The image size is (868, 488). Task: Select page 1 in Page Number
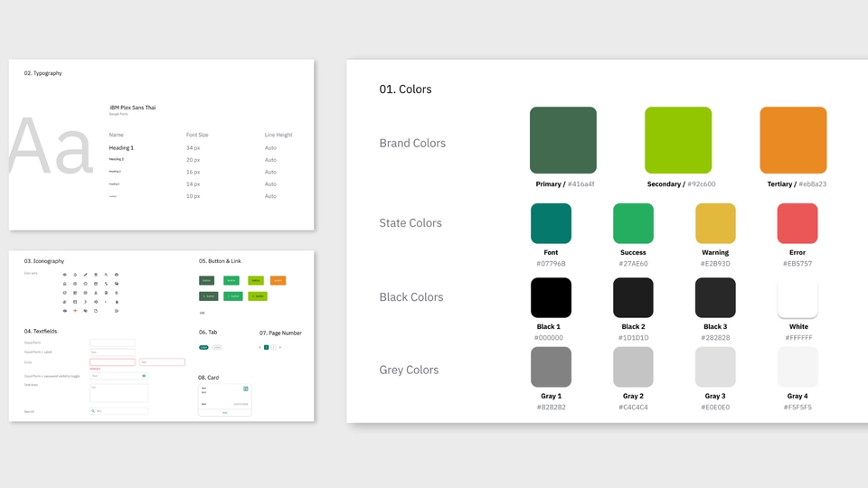[x=267, y=347]
